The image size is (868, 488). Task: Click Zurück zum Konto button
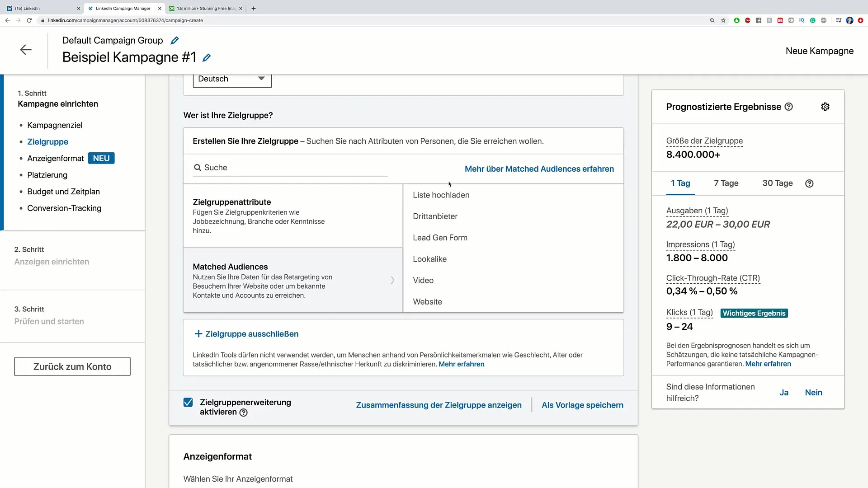pyautogui.click(x=72, y=367)
